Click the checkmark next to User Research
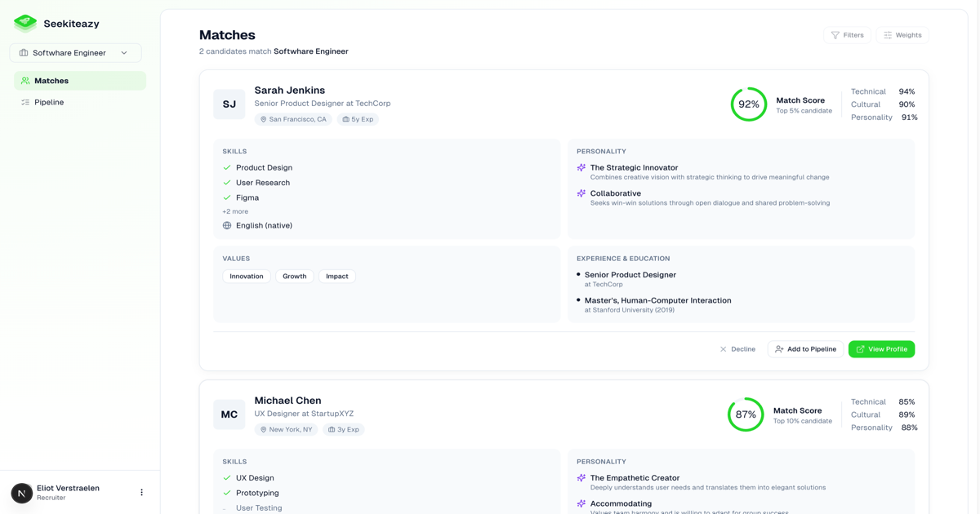980x514 pixels. pyautogui.click(x=227, y=183)
